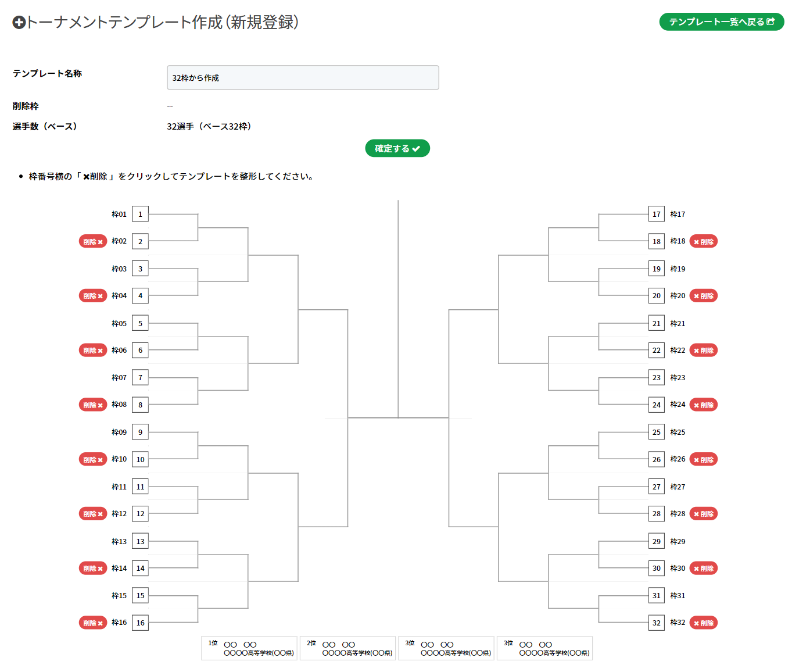Viewport: 792px width, 672px height.
Task: Focus the テンプレート名称 text field
Action: pos(303,78)
